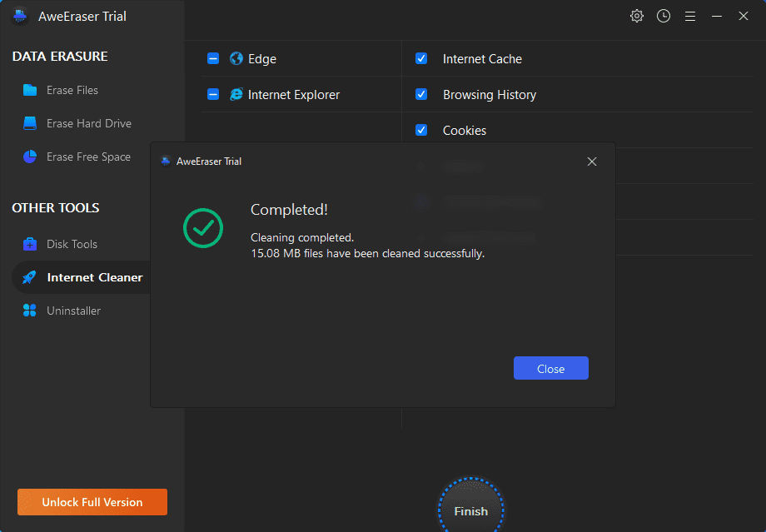Open the Erase Hard Drive section
This screenshot has width=766, height=532.
88,123
